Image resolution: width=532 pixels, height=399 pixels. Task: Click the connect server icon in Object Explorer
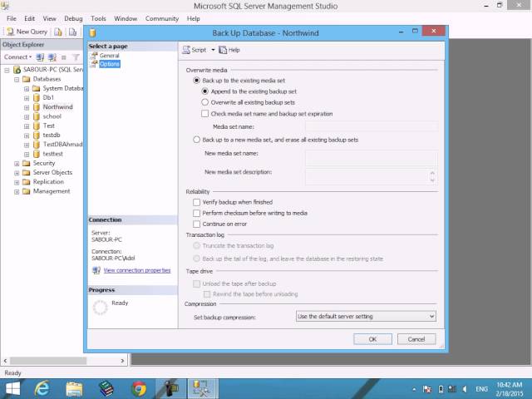click(40, 57)
